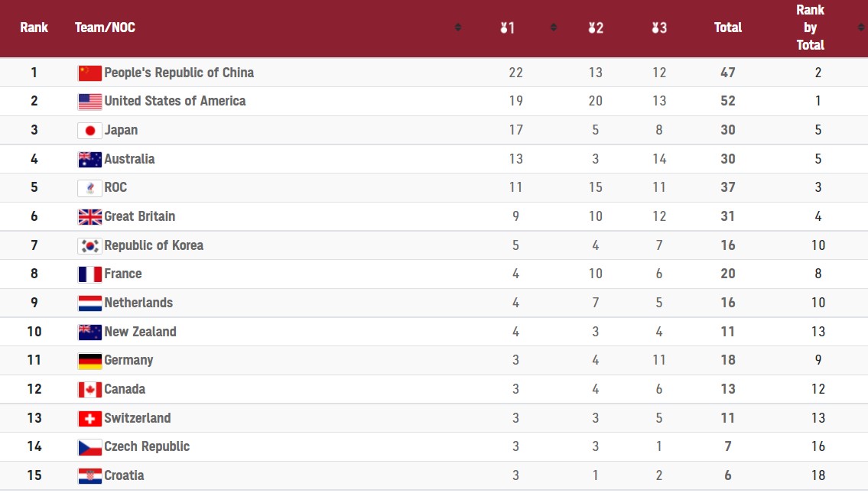
Task: Open the Australia team link
Action: tap(129, 159)
